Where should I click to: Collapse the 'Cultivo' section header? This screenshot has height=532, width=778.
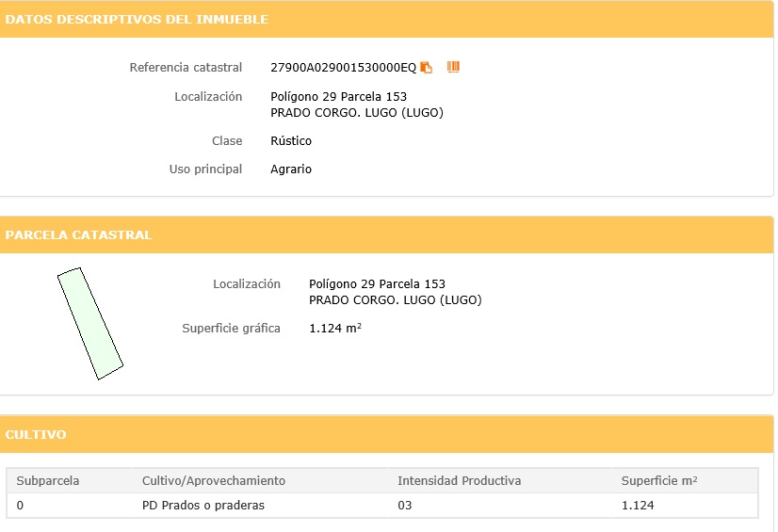click(x=36, y=435)
